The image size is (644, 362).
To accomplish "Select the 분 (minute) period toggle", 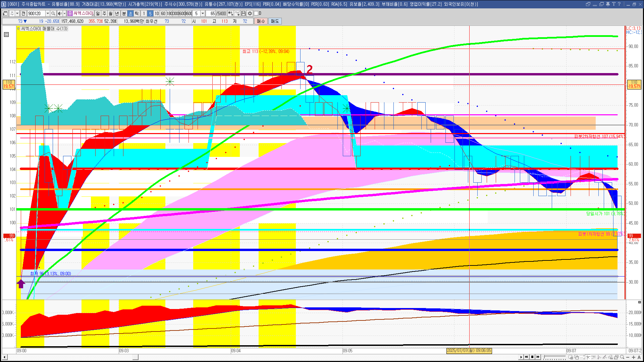I will tap(124, 13).
